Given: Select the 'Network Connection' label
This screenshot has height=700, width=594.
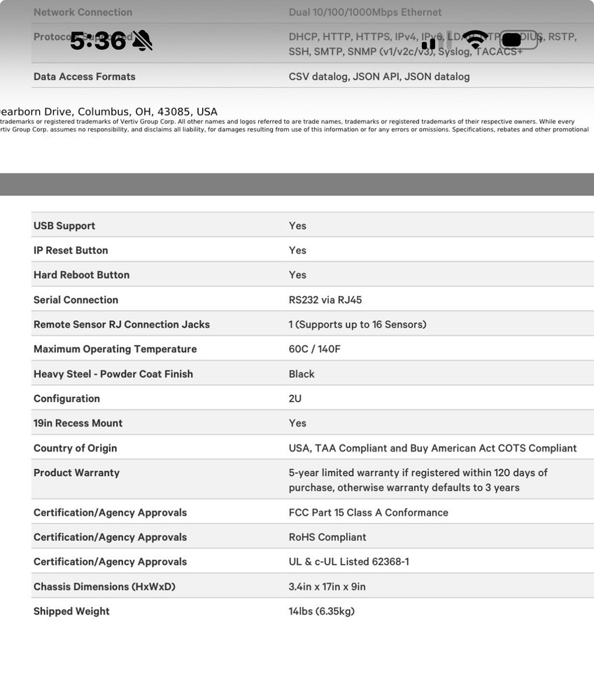Looking at the screenshot, I should [83, 12].
